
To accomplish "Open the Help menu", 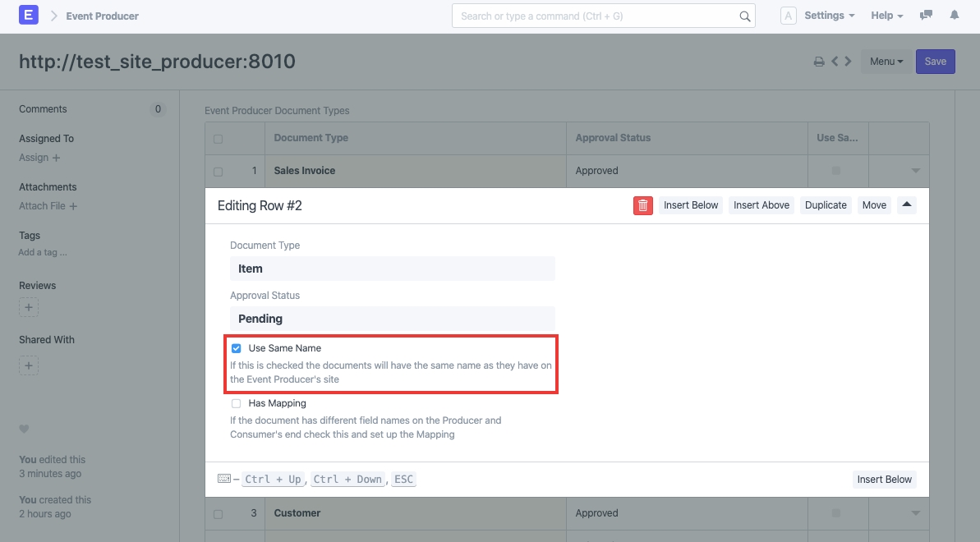I will tap(886, 16).
